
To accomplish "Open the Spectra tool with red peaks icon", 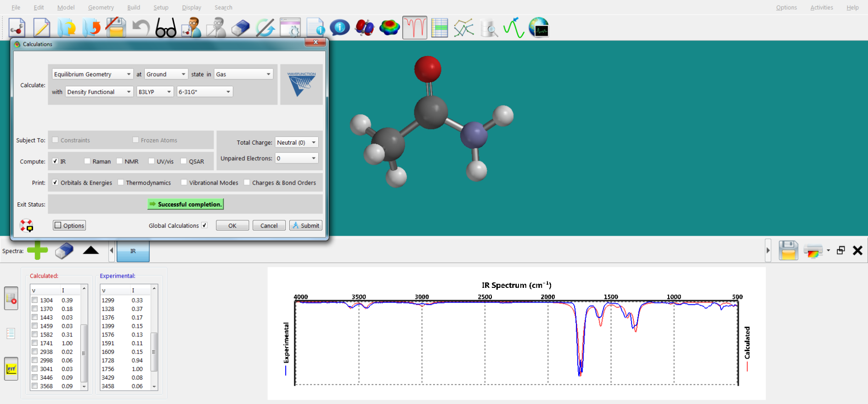I will [x=415, y=28].
